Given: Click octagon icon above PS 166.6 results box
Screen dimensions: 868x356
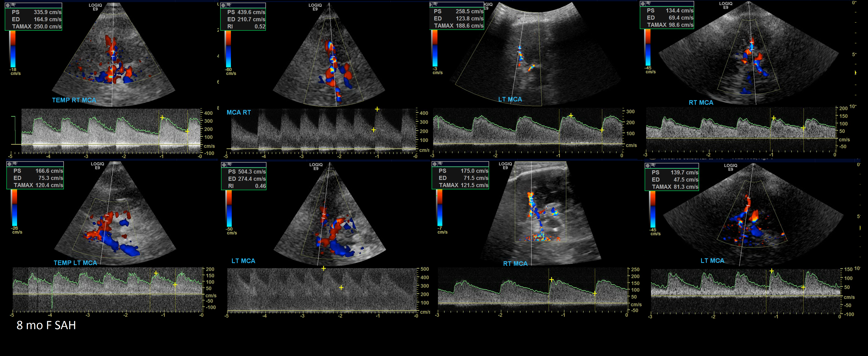Looking at the screenshot, I should (10, 164).
